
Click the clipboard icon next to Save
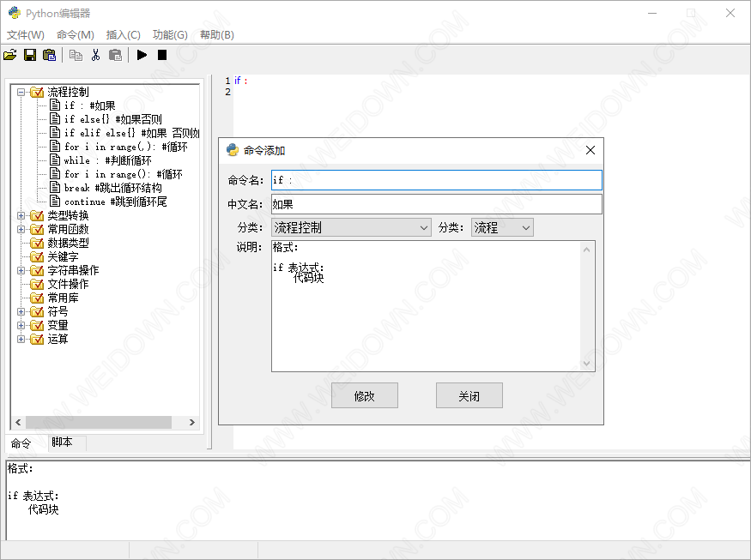click(x=50, y=55)
